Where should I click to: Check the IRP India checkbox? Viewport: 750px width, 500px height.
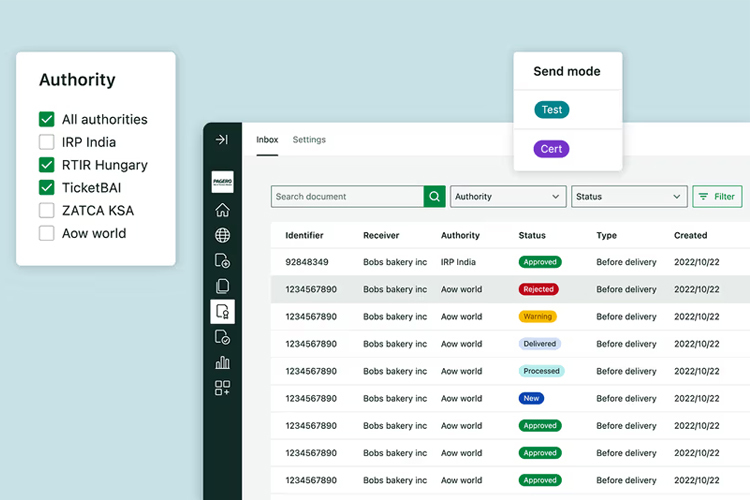[46, 142]
